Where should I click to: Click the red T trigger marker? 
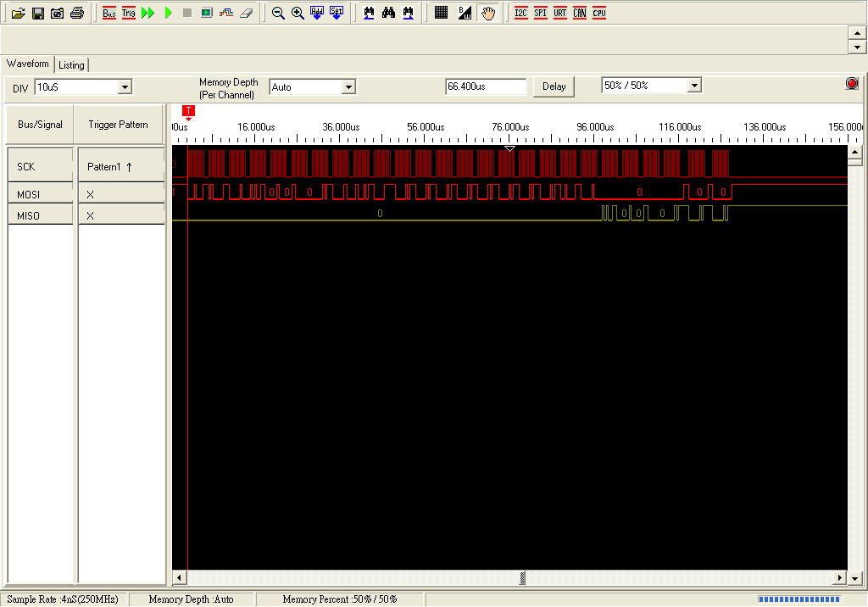(x=188, y=111)
